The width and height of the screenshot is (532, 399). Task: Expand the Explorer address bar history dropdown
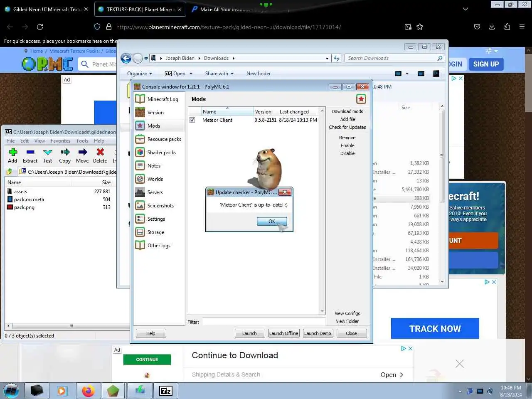click(328, 58)
